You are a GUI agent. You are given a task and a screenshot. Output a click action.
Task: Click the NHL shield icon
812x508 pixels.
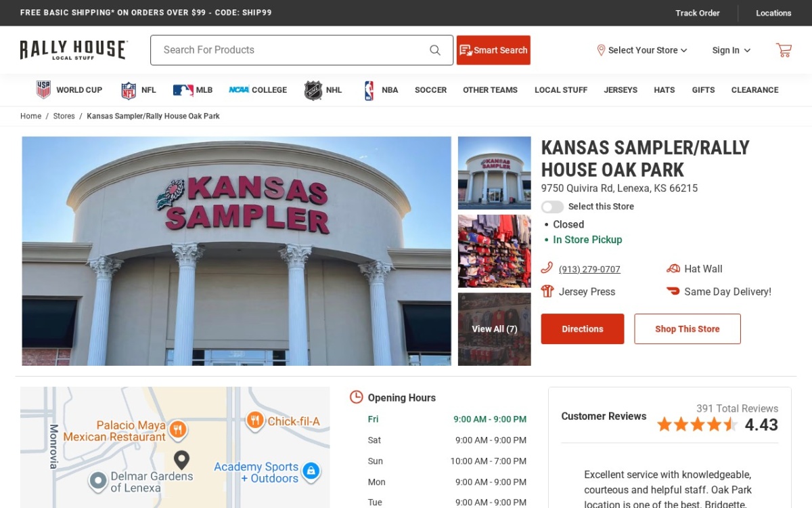tap(313, 90)
